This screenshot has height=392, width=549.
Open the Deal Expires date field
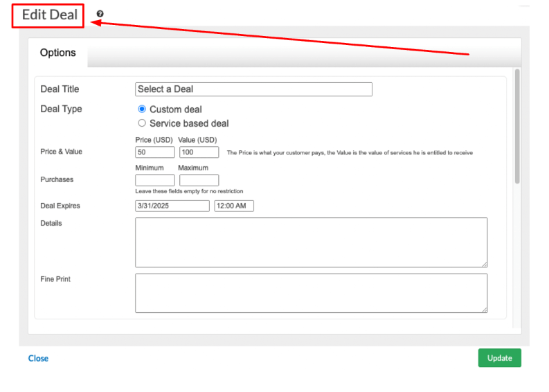(172, 206)
